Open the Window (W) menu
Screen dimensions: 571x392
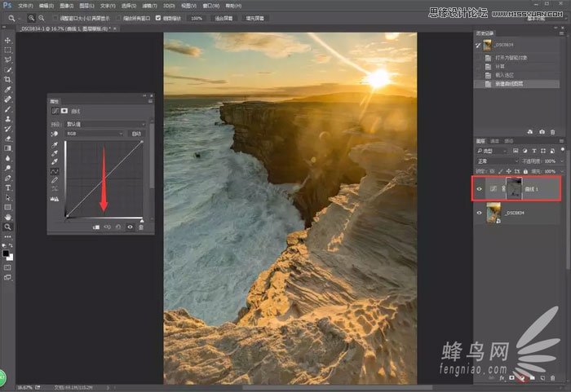[x=211, y=6]
